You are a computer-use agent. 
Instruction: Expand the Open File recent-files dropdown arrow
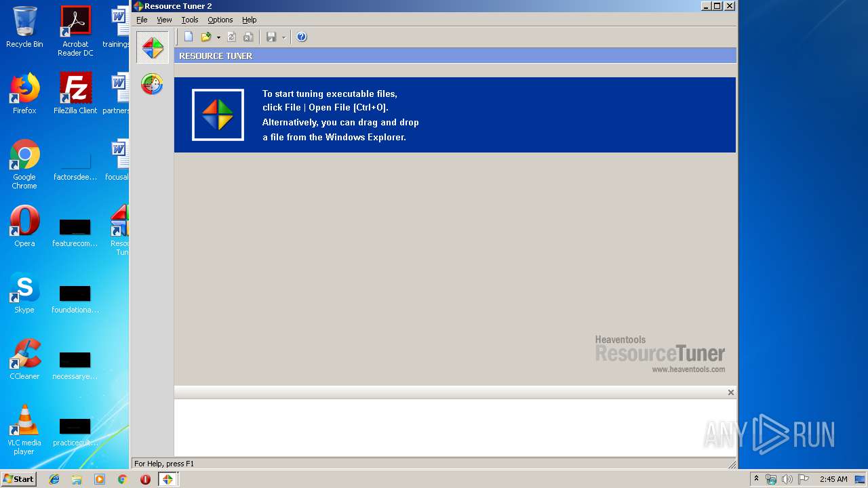218,38
